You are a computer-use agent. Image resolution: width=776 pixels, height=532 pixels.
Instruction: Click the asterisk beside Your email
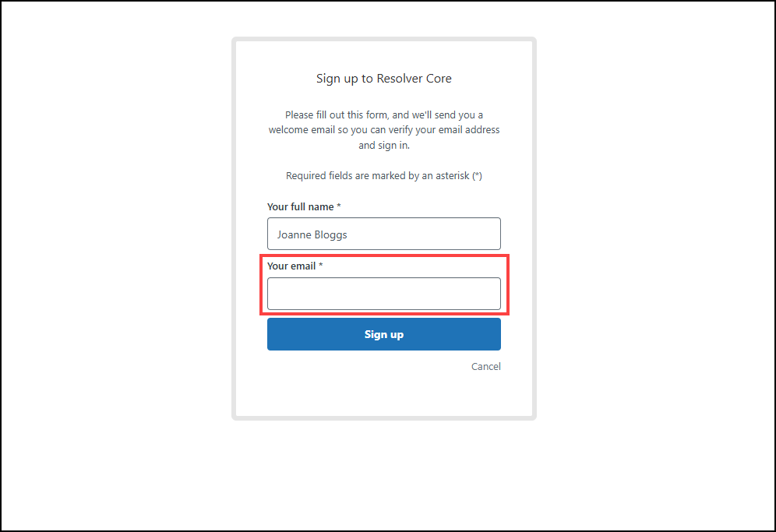[322, 265]
